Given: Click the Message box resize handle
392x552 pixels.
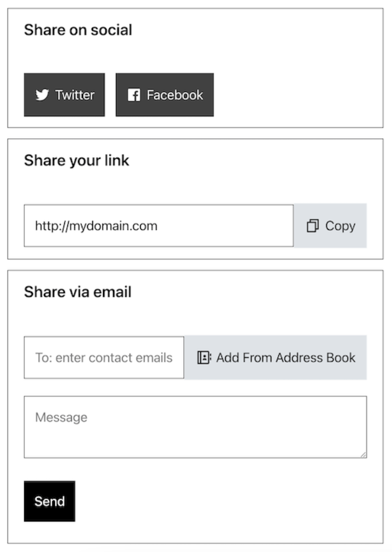Looking at the screenshot, I should [363, 454].
